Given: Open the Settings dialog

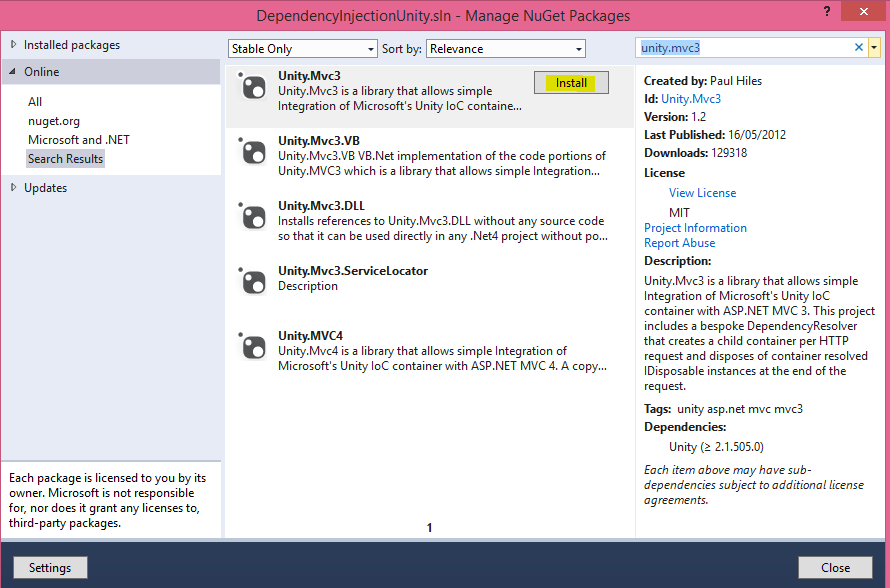Looking at the screenshot, I should pyautogui.click(x=50, y=567).
